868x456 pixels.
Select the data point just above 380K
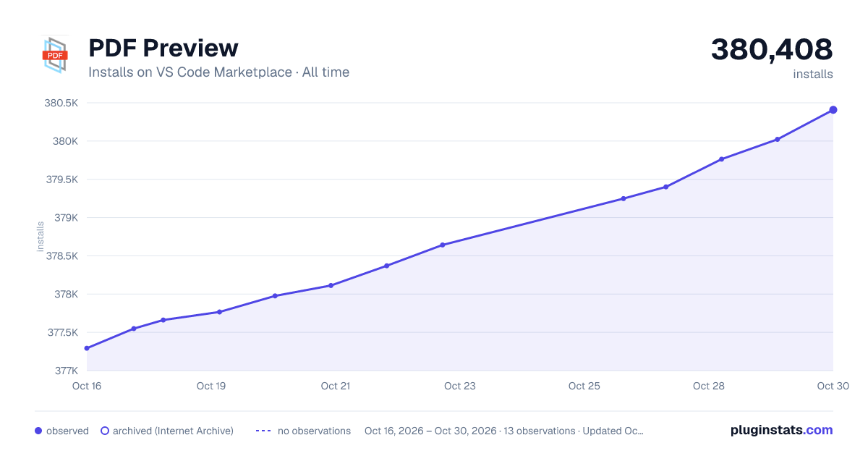point(777,139)
